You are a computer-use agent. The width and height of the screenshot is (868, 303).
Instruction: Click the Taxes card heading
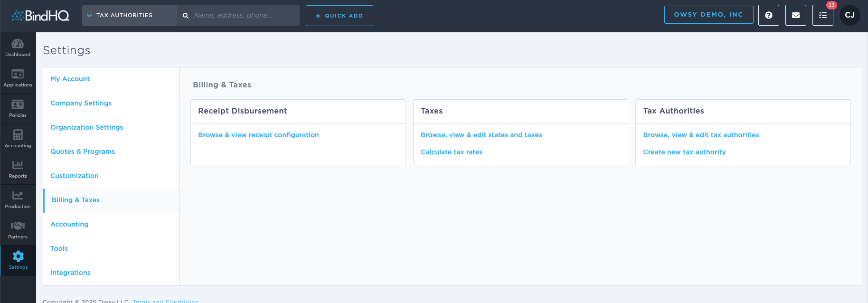[432, 111]
